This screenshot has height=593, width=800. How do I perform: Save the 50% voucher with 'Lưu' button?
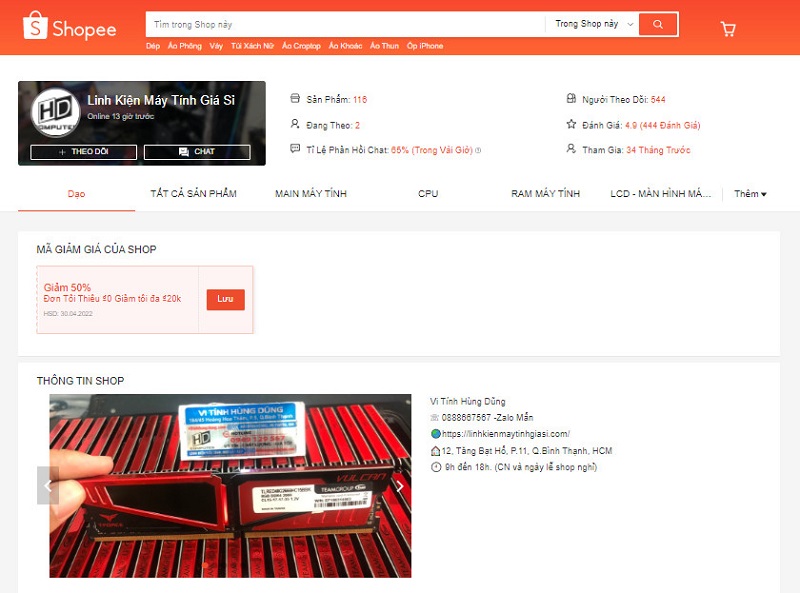(225, 299)
